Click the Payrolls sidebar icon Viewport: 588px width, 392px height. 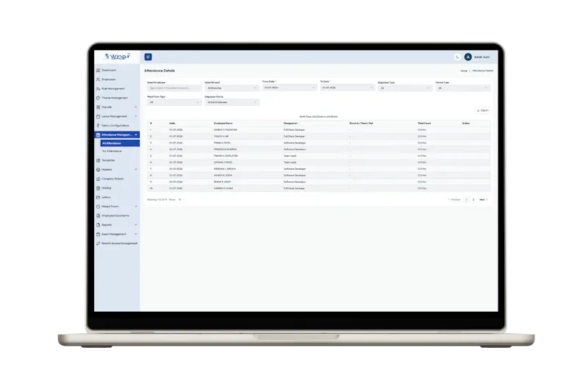click(x=98, y=107)
